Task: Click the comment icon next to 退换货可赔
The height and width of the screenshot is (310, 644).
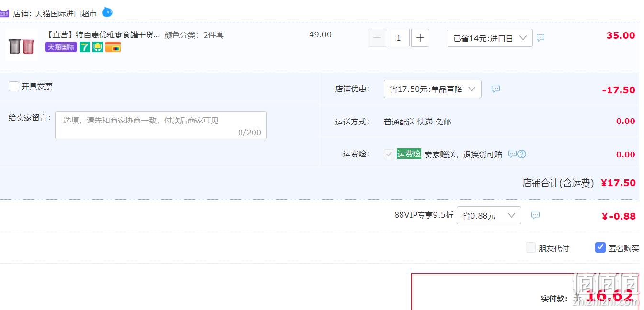Action: point(512,154)
